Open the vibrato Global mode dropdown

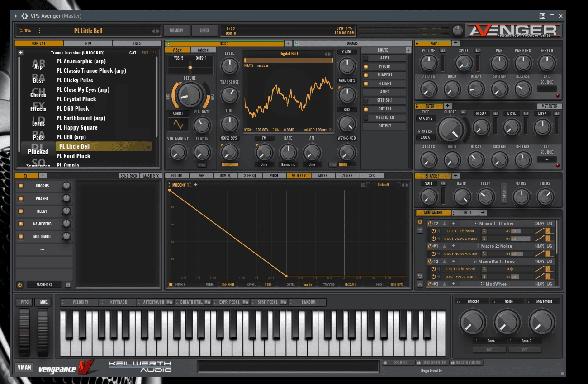pyautogui.click(x=178, y=113)
